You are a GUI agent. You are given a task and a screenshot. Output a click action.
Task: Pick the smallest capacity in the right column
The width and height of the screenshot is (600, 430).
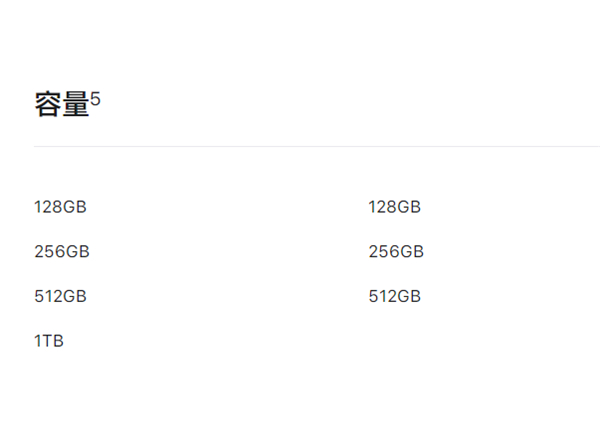pyautogui.click(x=395, y=207)
